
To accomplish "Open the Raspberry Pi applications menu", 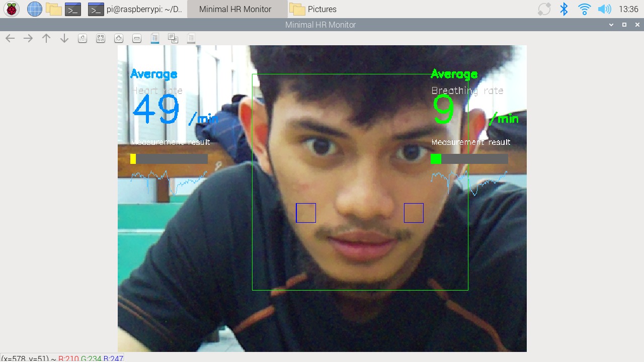I will [x=12, y=9].
